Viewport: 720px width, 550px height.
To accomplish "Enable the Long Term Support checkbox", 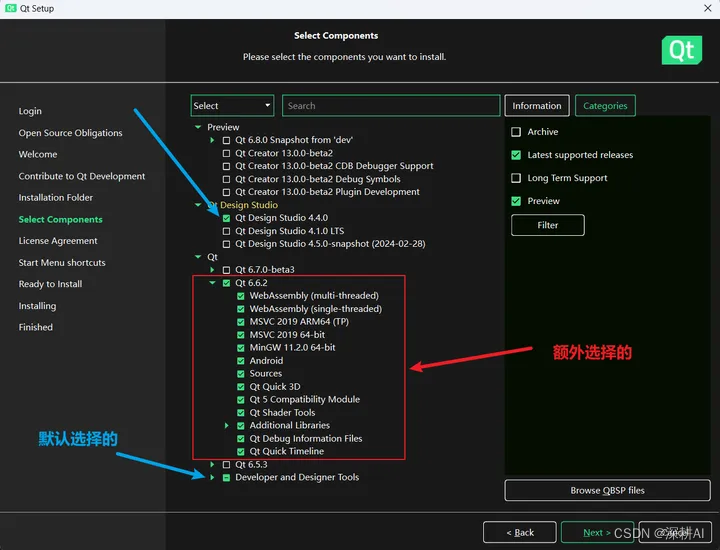I will pos(516,178).
